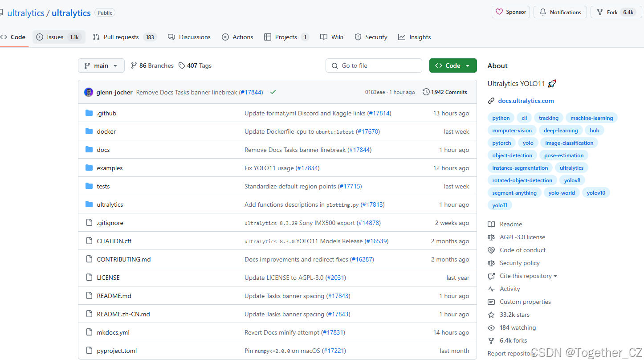644x364 pixels.
Task: Click the AGPL-3.0 license scale icon
Action: pyautogui.click(x=491, y=237)
